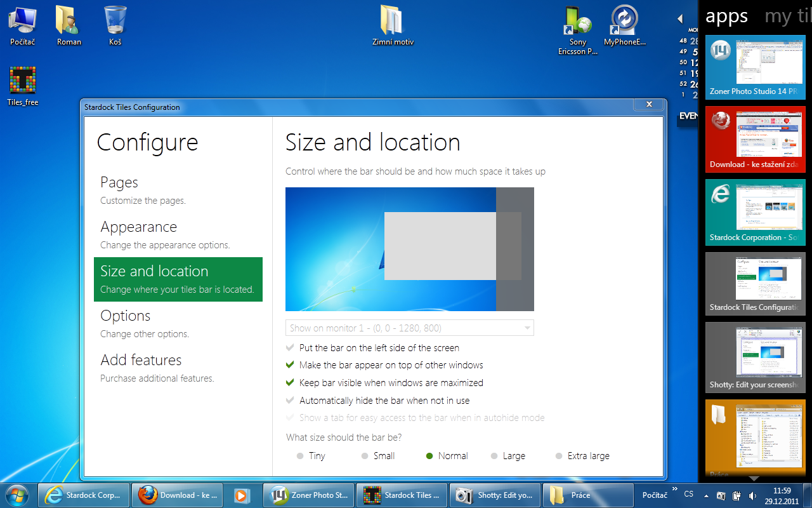Open the Shotty: Edit your screenshot tile
This screenshot has height=508, width=812.
coord(755,357)
